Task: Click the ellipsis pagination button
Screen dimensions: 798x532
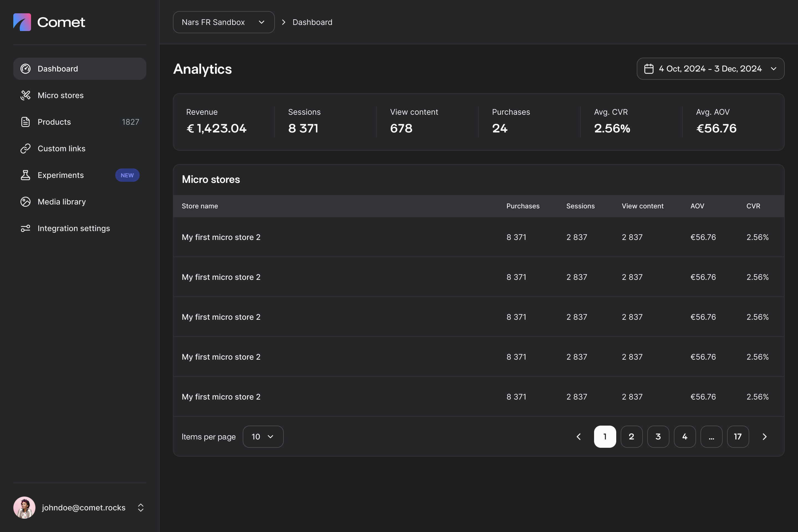Action: pyautogui.click(x=712, y=437)
